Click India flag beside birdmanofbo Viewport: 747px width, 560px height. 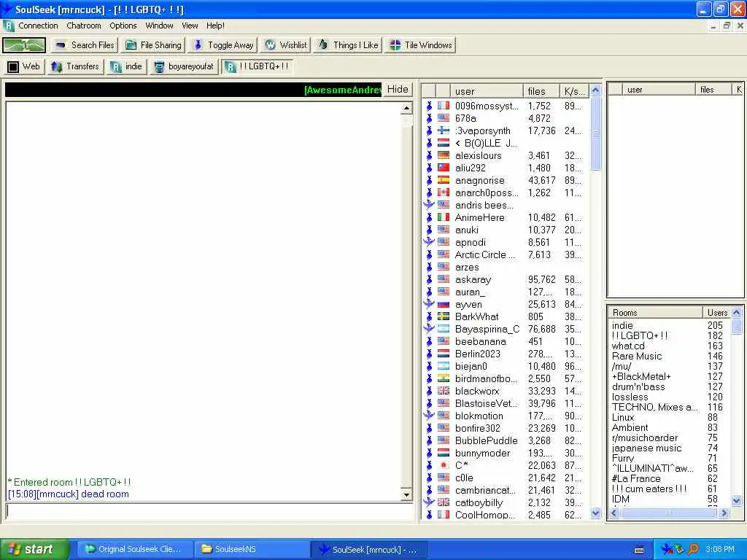point(444,378)
